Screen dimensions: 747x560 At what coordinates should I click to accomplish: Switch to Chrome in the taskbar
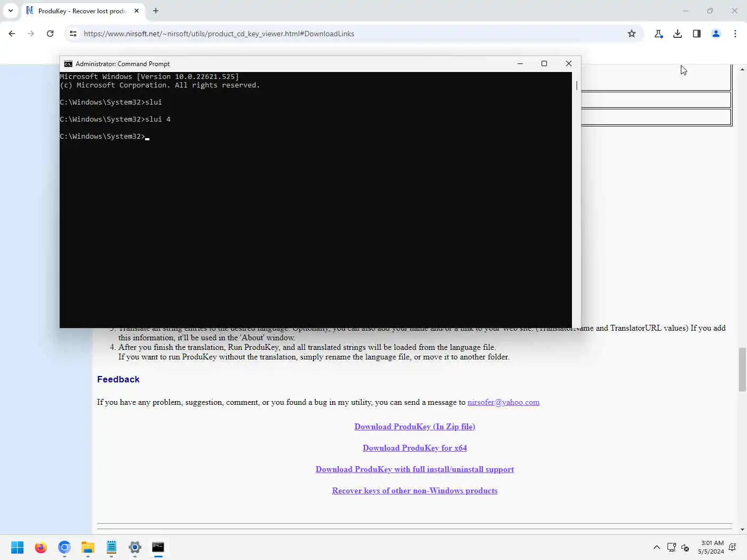click(65, 547)
